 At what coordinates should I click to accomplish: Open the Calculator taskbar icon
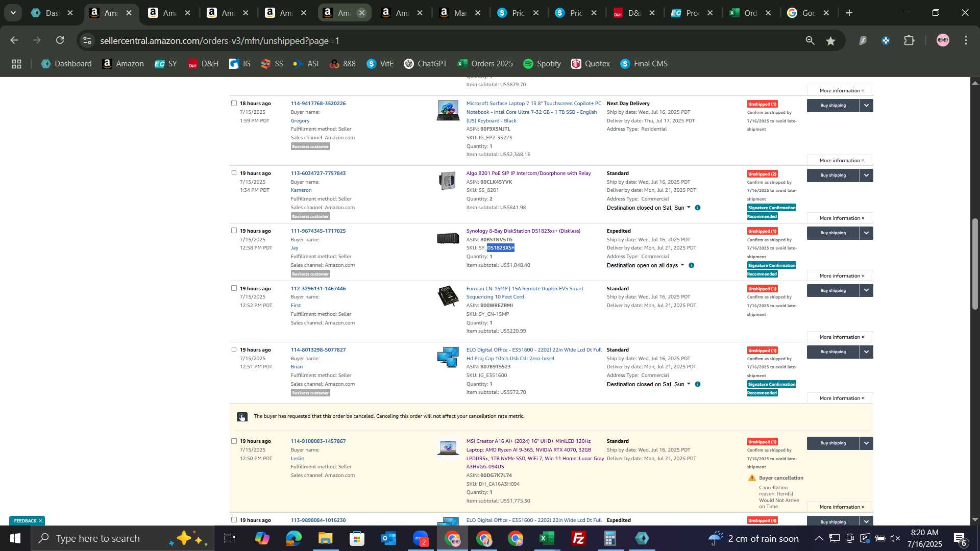(610, 538)
